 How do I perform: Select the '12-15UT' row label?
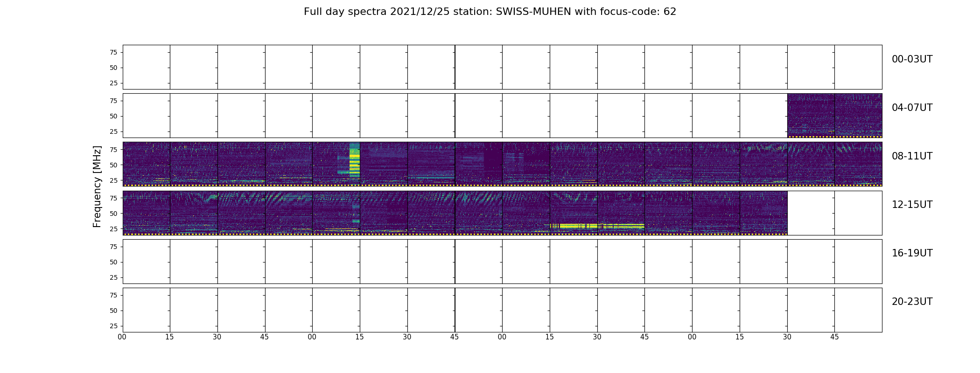[912, 205]
